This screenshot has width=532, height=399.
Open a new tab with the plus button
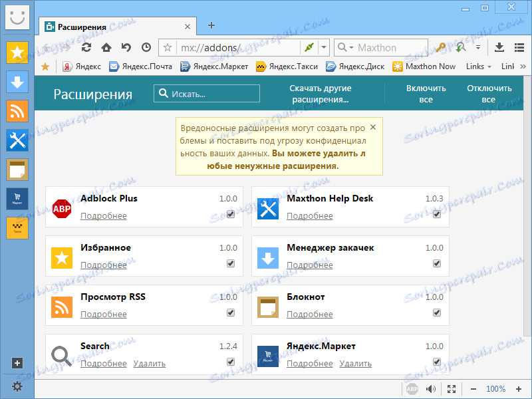[x=211, y=25]
